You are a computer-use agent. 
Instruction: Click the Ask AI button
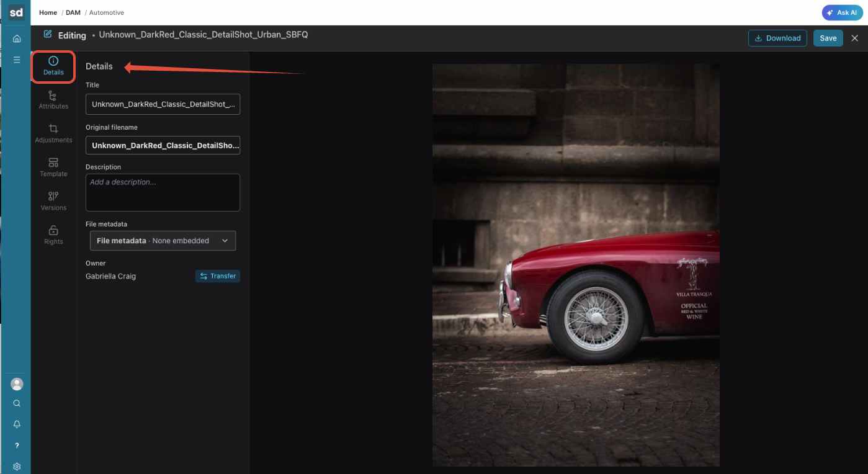(842, 12)
